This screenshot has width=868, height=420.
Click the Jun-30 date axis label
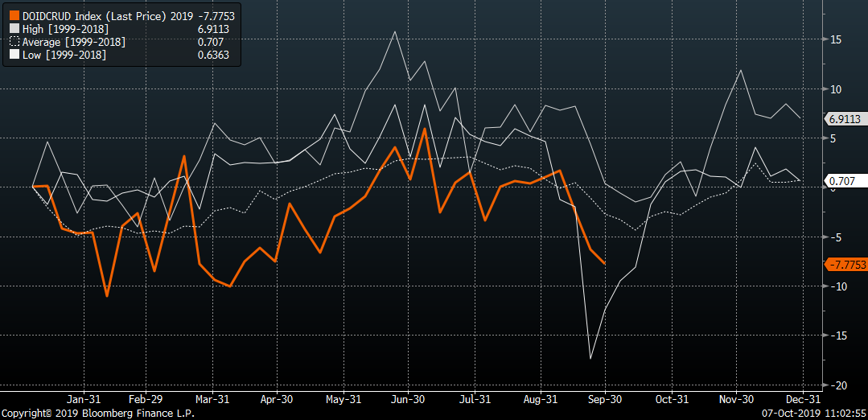point(407,399)
